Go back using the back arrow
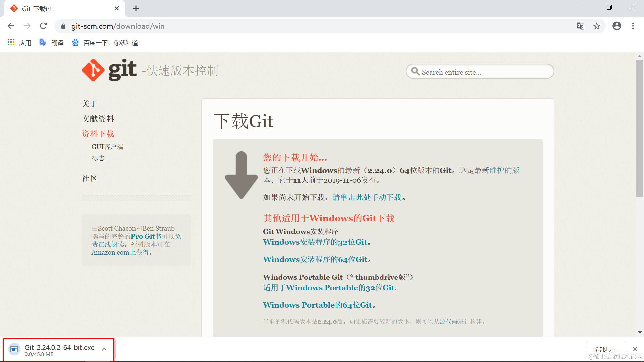This screenshot has height=362, width=644. click(11, 26)
